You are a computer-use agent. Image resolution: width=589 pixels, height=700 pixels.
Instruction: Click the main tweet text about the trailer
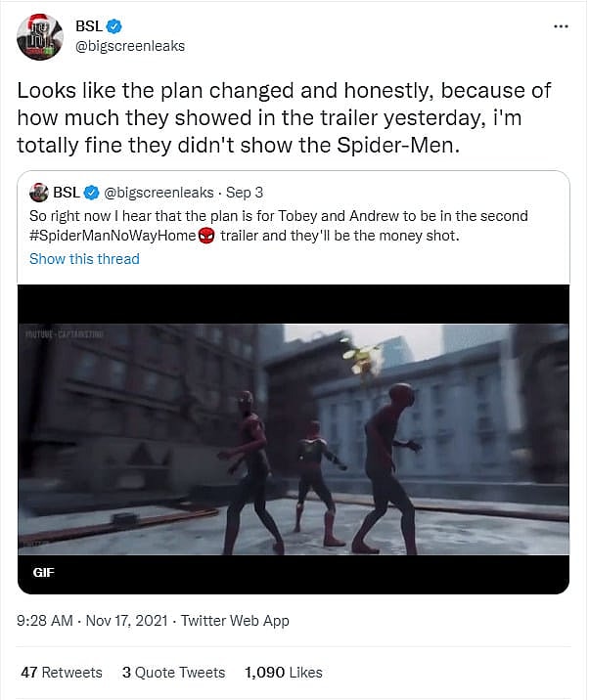[x=284, y=120]
